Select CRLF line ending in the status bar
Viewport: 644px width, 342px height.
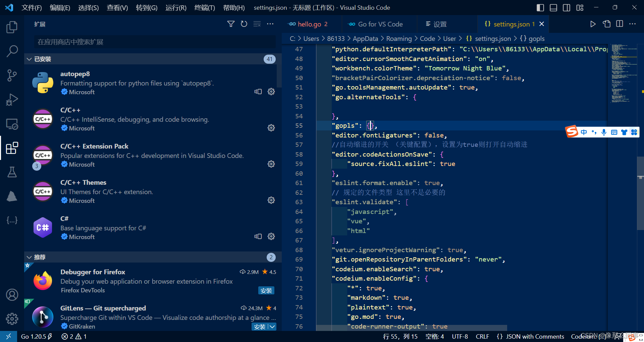click(482, 336)
